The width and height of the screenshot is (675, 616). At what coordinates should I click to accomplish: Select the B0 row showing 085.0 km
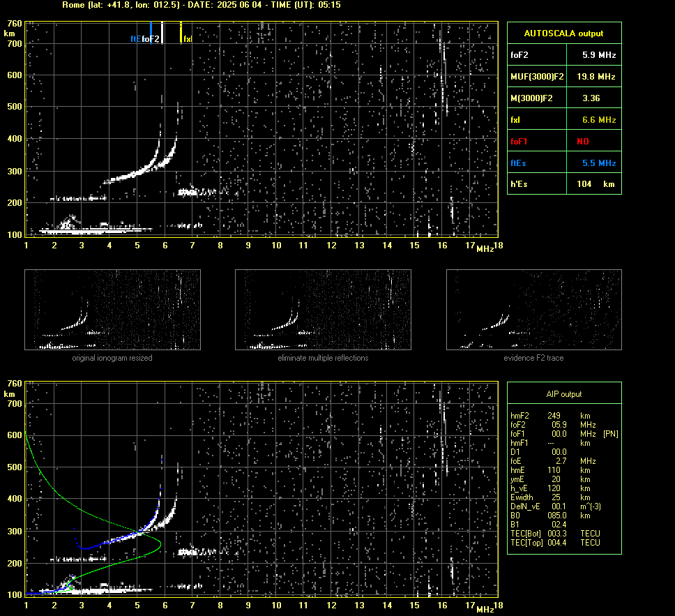[551, 516]
